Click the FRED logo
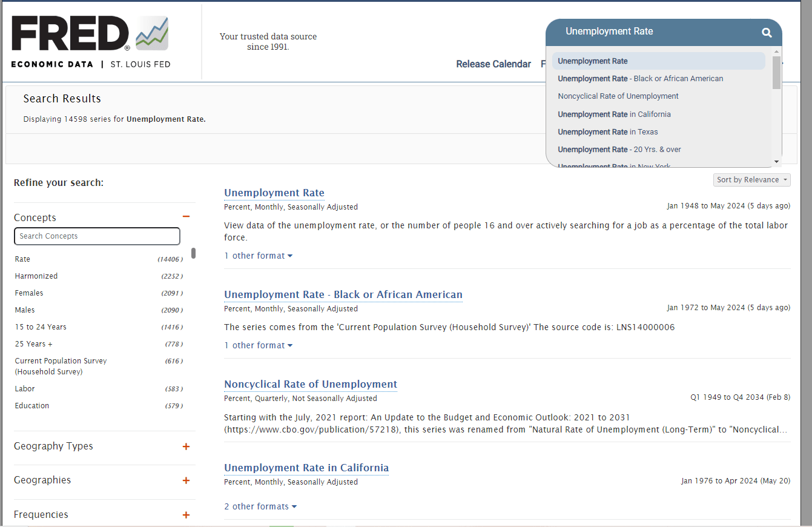Image resolution: width=812 pixels, height=527 pixels. 90,41
